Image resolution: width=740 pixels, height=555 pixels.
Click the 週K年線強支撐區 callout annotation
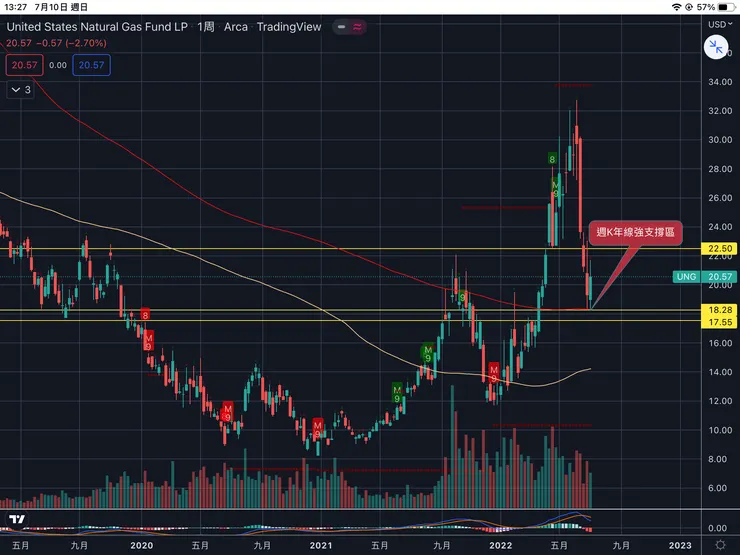tap(635, 232)
